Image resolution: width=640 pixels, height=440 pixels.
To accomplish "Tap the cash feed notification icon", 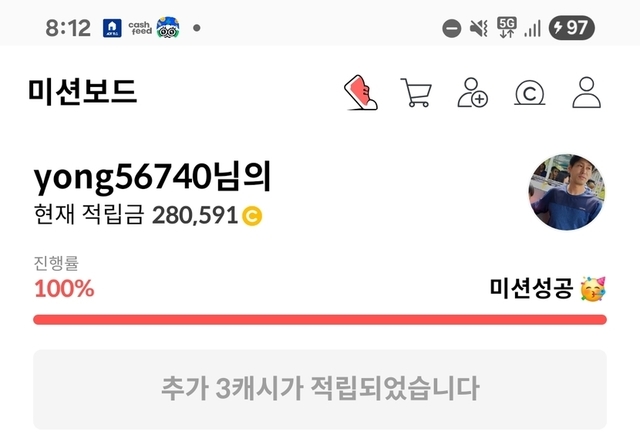I will click(140, 28).
